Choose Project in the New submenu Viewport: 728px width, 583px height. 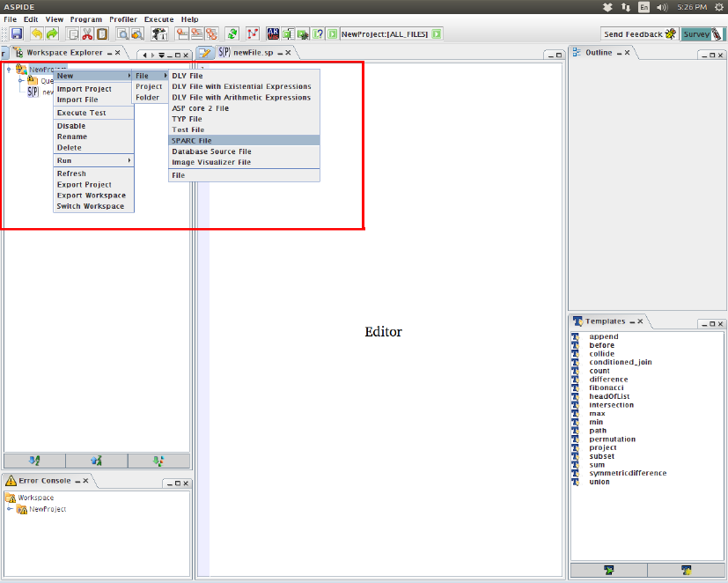[150, 86]
